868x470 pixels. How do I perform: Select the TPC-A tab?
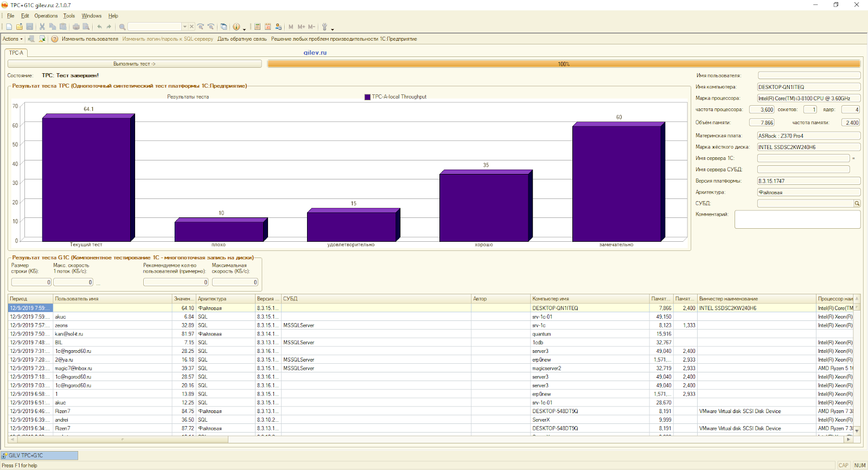point(16,53)
